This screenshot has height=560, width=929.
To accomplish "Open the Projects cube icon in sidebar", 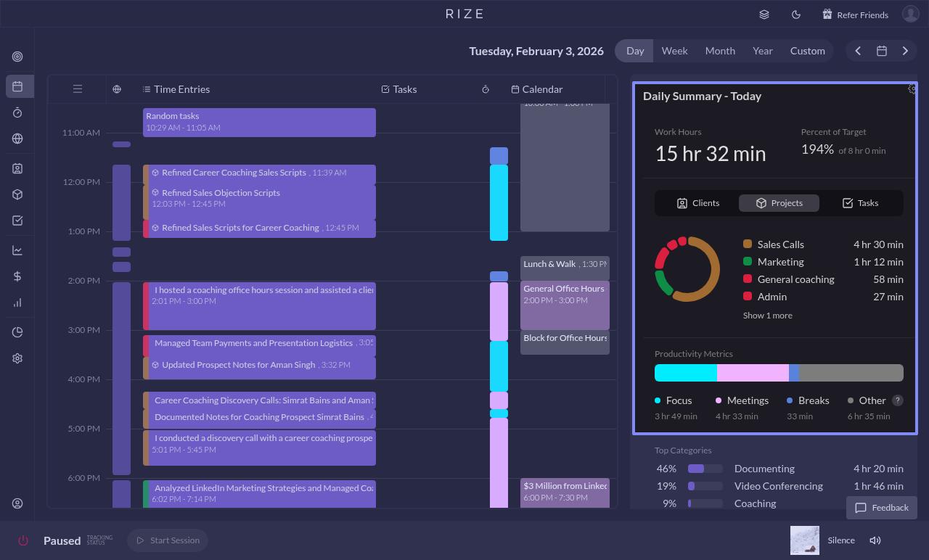I will pos(17,194).
